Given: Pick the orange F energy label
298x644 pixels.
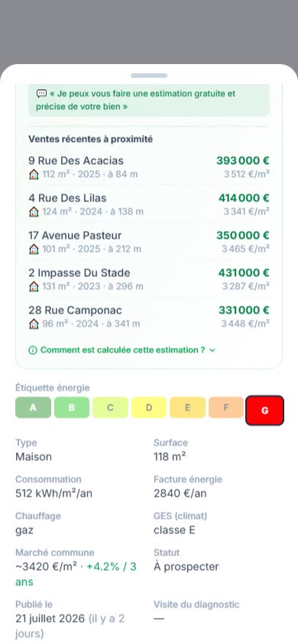Looking at the screenshot, I should (226, 407).
